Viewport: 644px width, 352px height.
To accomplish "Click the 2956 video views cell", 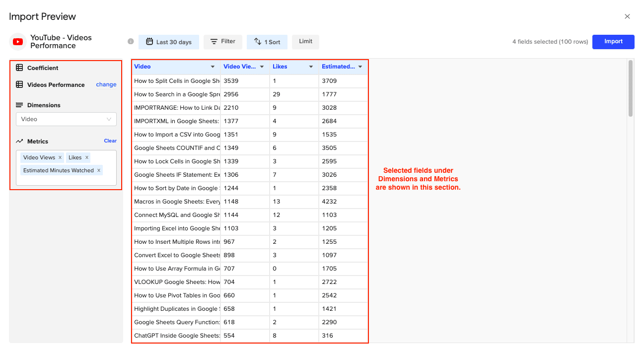I will (x=245, y=94).
